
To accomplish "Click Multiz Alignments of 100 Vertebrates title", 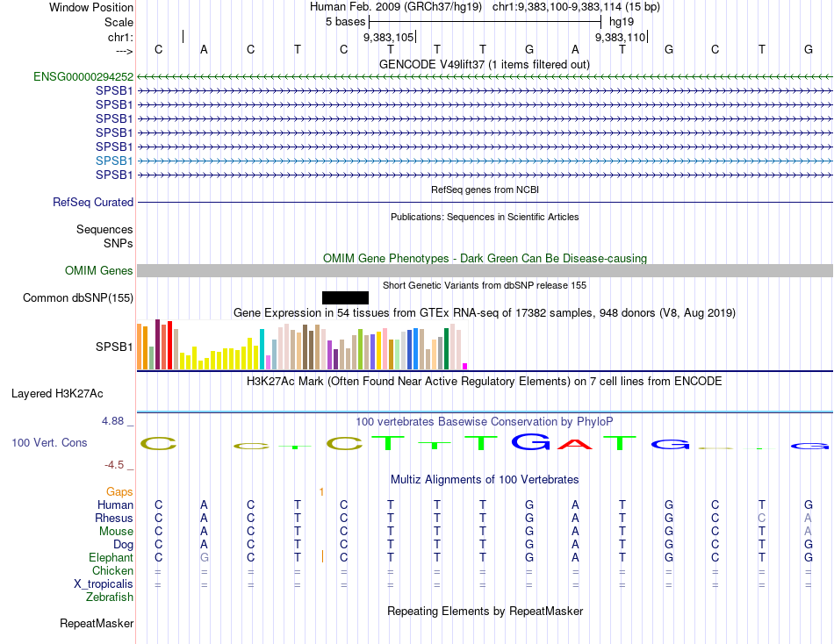I will (485, 480).
